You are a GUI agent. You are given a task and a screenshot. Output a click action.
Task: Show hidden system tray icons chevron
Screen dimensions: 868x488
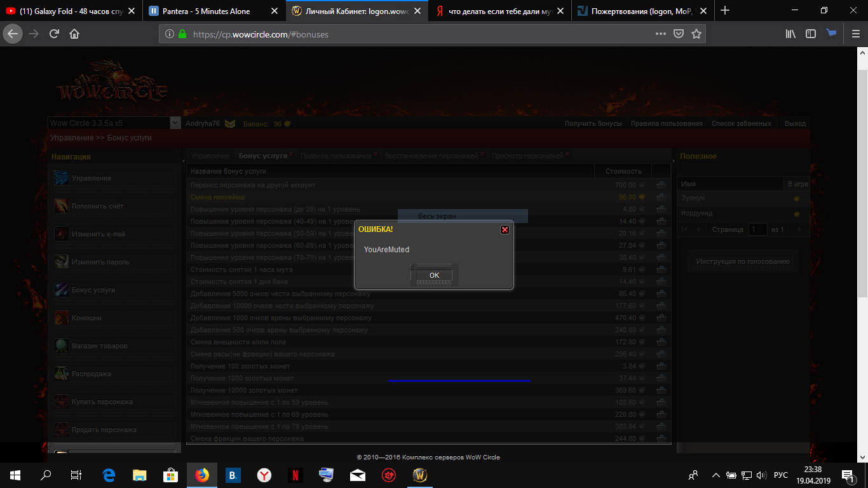pyautogui.click(x=715, y=475)
